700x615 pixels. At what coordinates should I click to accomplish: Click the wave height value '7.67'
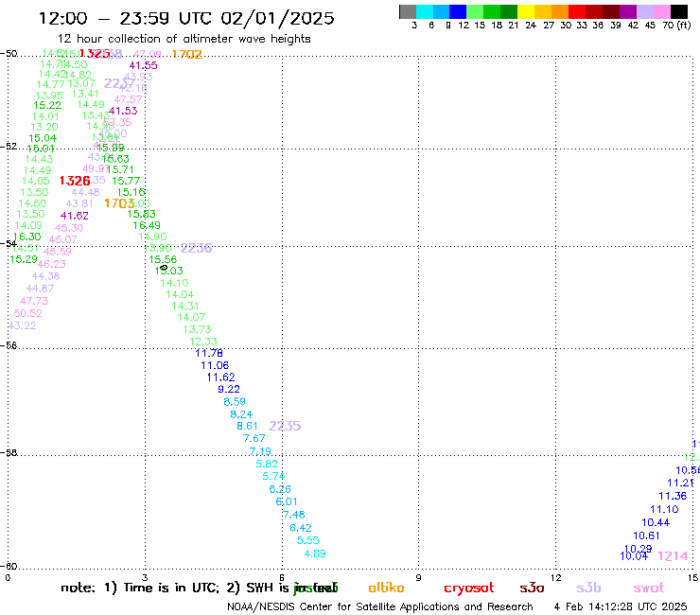[x=254, y=439]
